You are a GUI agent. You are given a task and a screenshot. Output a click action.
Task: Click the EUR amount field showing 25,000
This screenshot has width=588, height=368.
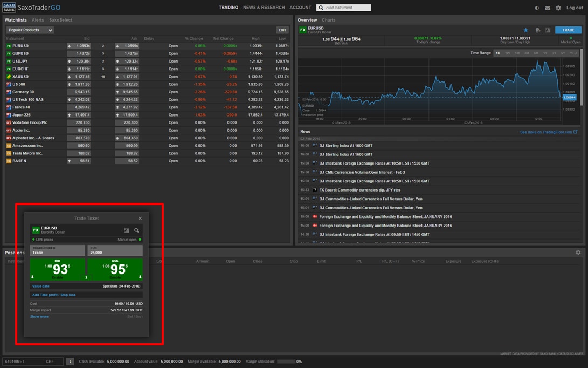click(115, 250)
